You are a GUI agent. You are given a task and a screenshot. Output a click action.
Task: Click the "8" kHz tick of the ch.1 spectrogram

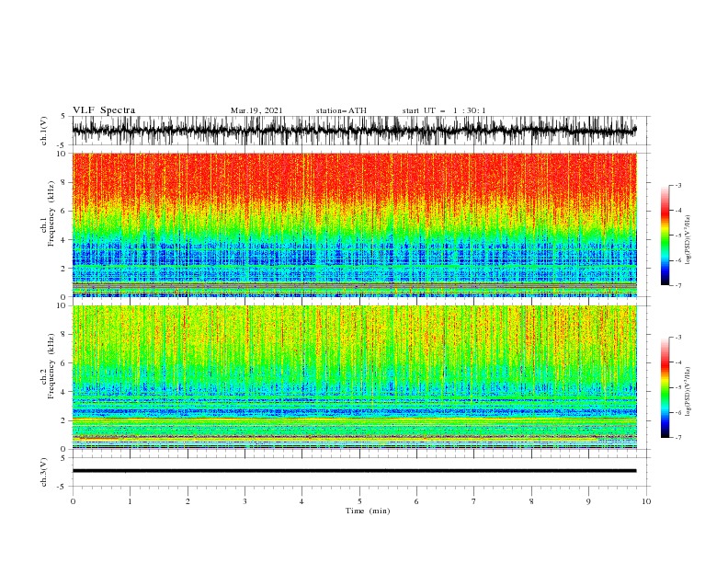point(63,182)
